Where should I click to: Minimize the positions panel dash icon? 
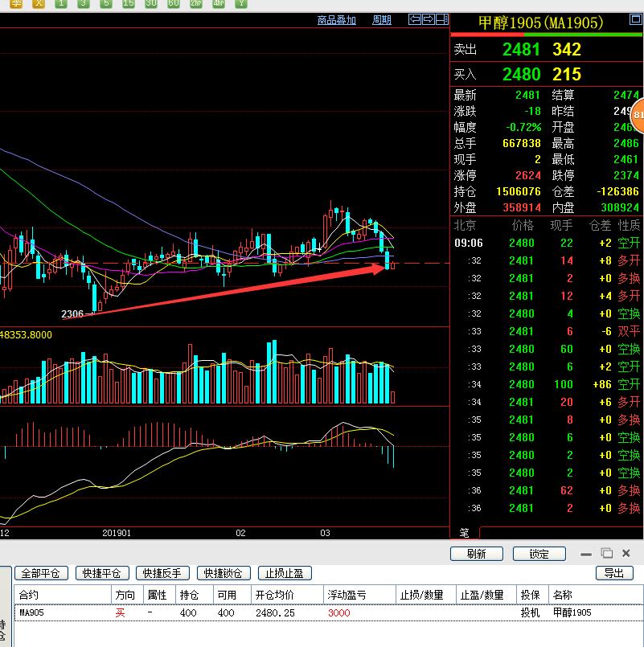(x=586, y=554)
